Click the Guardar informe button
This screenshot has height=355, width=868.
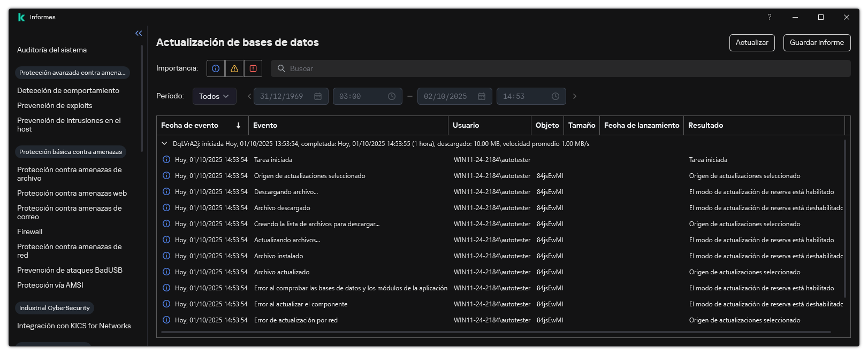pyautogui.click(x=817, y=43)
